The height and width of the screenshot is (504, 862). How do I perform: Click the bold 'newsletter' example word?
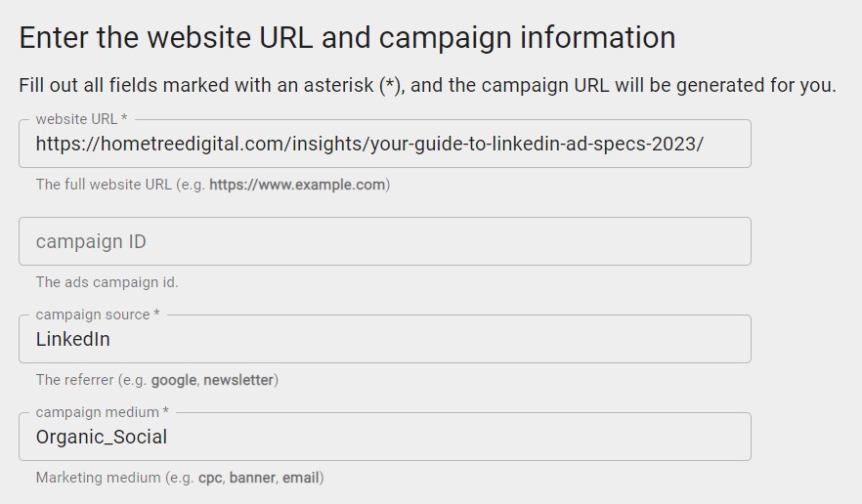click(238, 380)
